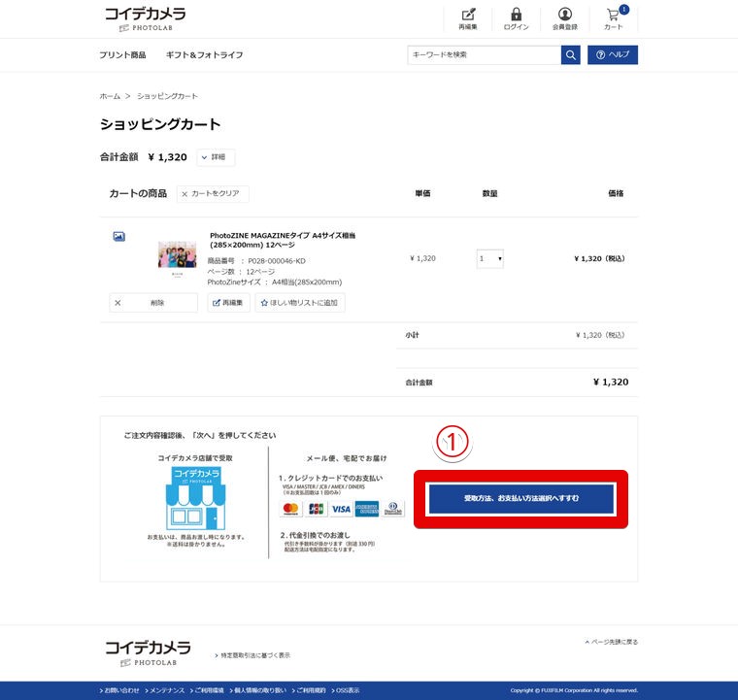Open the ヘルプ help button
Screen dimensions: 738x700
click(x=613, y=54)
